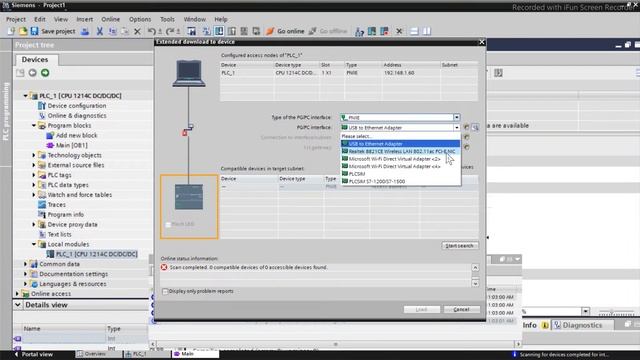Select PLCSIM S7-1200/S7-1500 interface option
Image resolution: width=640 pixels, height=360 pixels.
400,181
